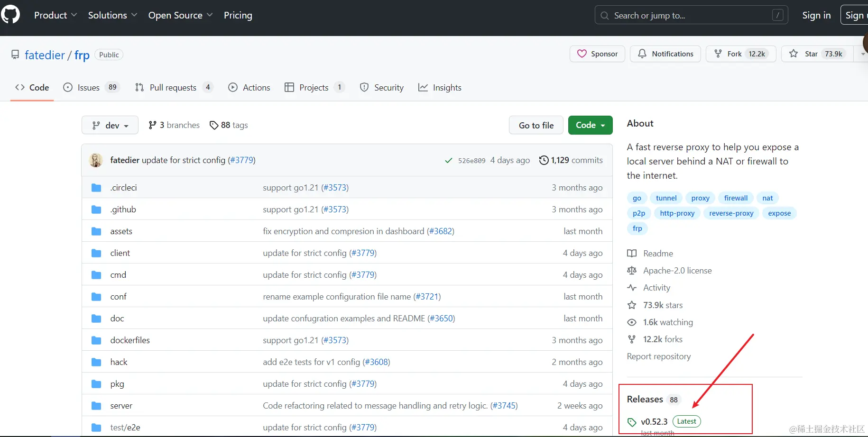This screenshot has width=868, height=437.
Task: Click the green checkmark build status icon
Action: (x=448, y=161)
